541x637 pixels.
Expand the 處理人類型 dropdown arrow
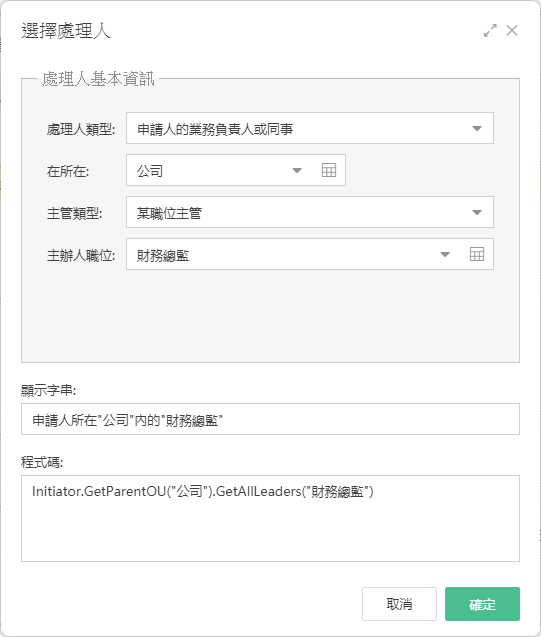(477, 128)
